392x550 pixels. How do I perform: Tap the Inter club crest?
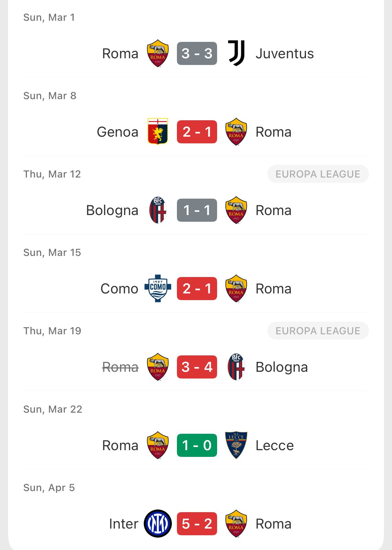point(158,524)
